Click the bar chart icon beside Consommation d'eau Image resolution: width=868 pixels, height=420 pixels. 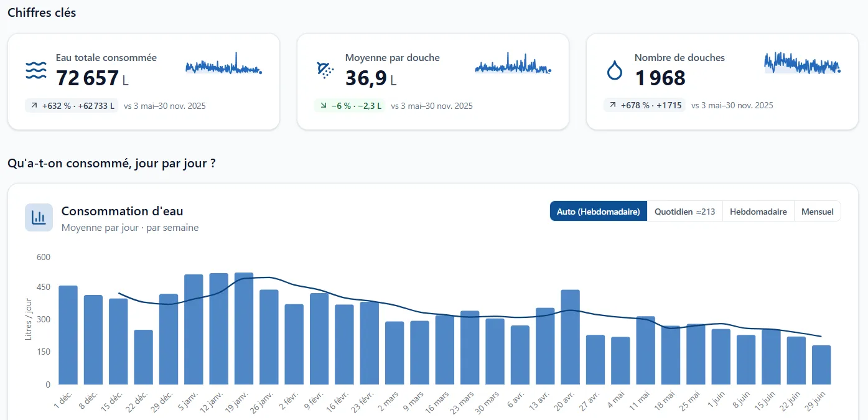[39, 217]
